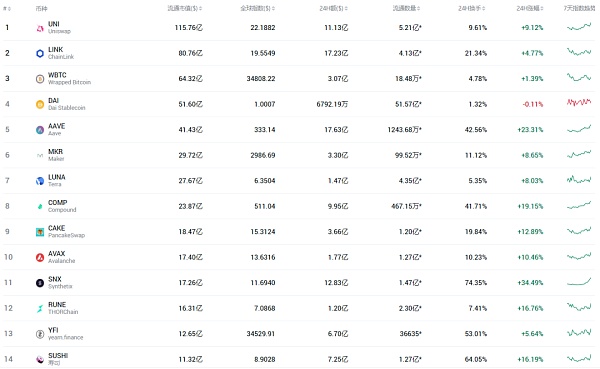The width and height of the screenshot is (600, 369).
Task: Sort by 24H turnover rate header
Action: click(472, 8)
